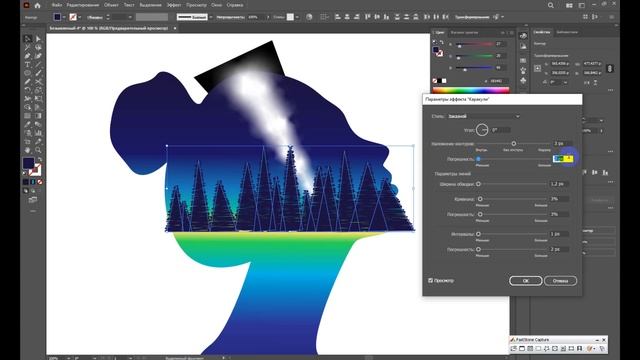Open graphic style dropdown in control bar
Viewport: 640px width, 360px height.
297,17
